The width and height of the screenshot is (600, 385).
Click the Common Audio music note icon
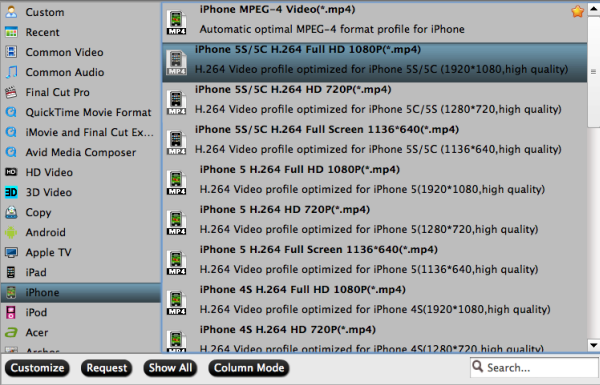[11, 72]
